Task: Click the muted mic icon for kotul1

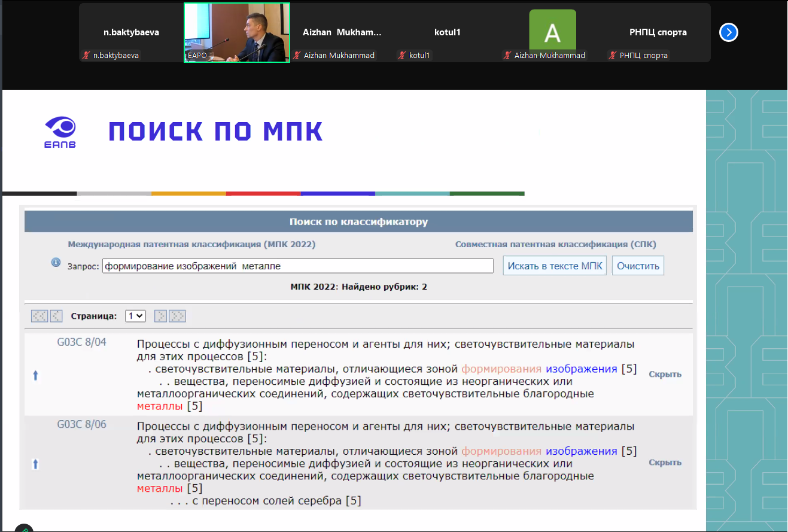Action: tap(403, 56)
